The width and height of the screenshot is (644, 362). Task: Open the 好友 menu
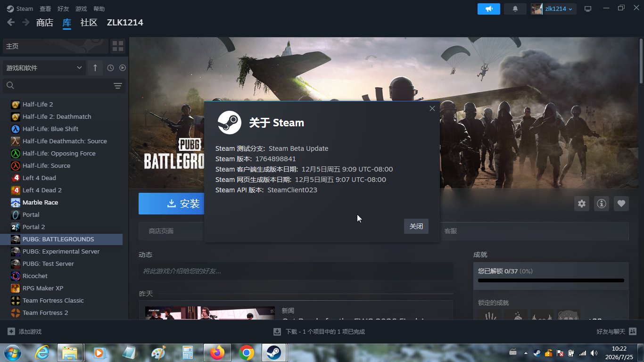pyautogui.click(x=63, y=9)
